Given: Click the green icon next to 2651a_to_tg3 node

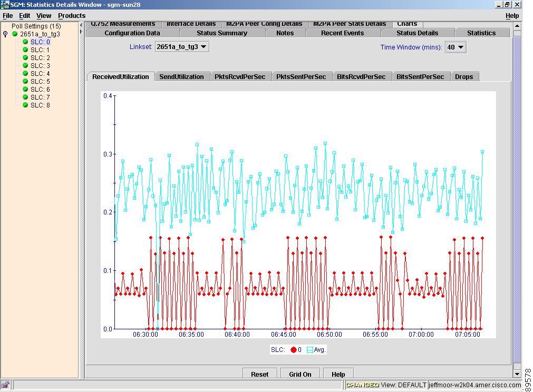Looking at the screenshot, I should tap(15, 34).
